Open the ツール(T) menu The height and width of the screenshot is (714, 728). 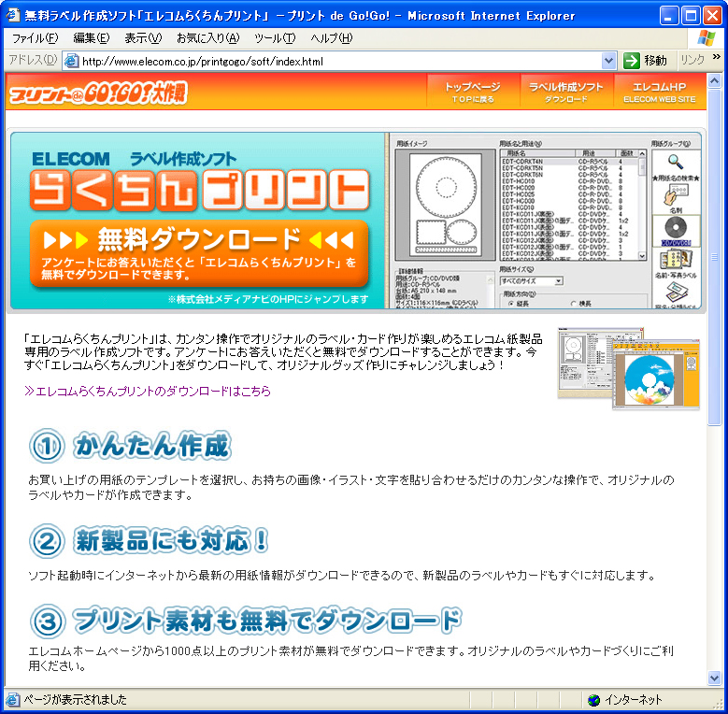[275, 38]
